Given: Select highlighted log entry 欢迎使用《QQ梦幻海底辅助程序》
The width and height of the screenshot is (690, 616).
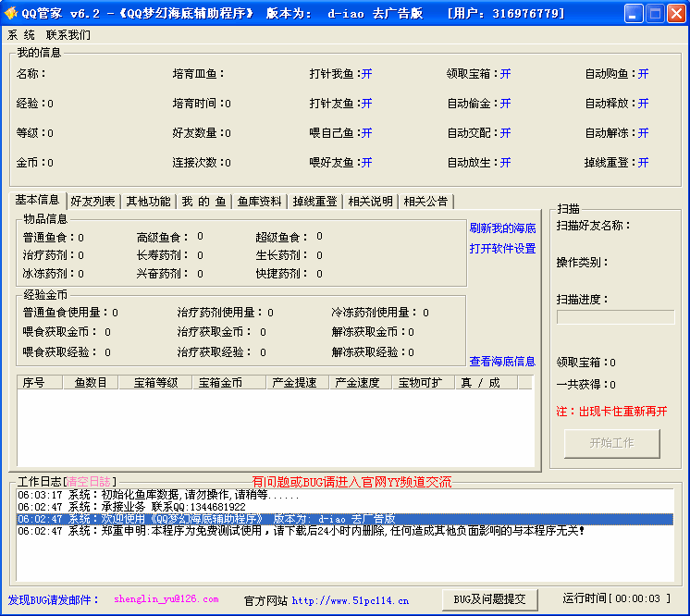Looking at the screenshot, I should pyautogui.click(x=345, y=519).
